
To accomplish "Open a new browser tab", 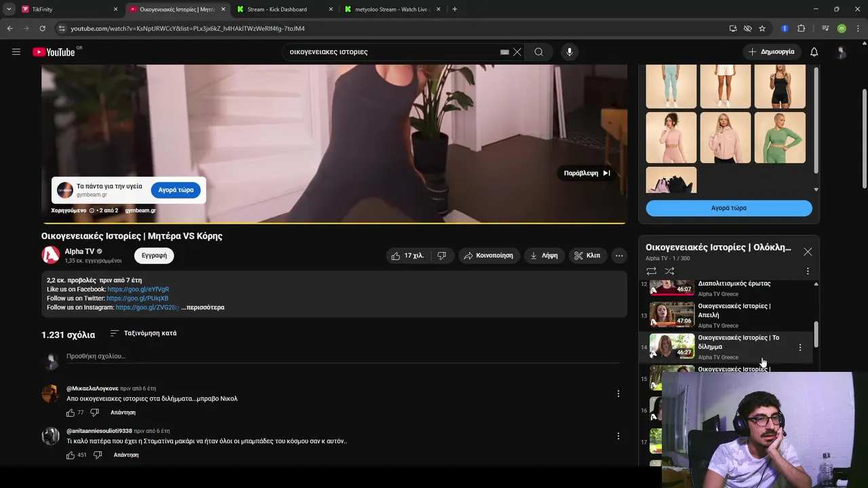I will (x=454, y=9).
